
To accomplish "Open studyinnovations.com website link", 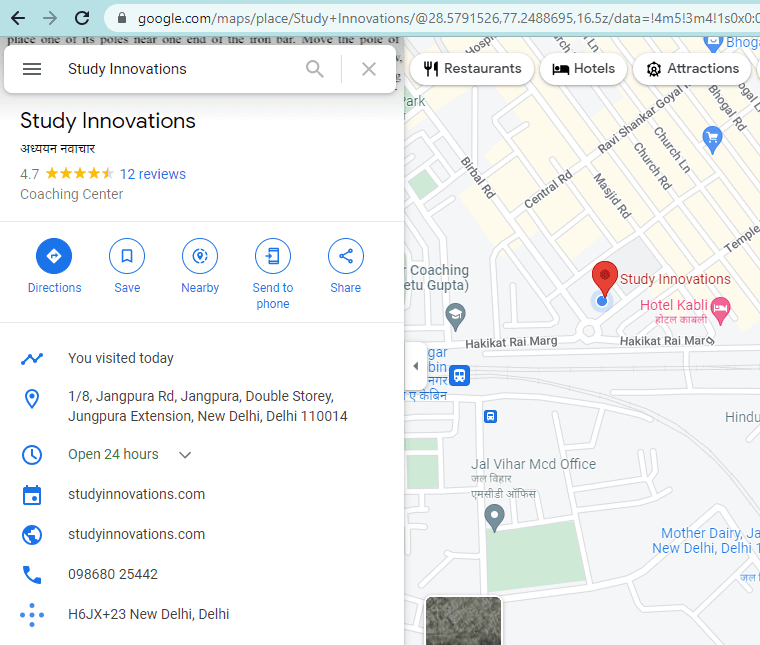I will (x=137, y=534).
